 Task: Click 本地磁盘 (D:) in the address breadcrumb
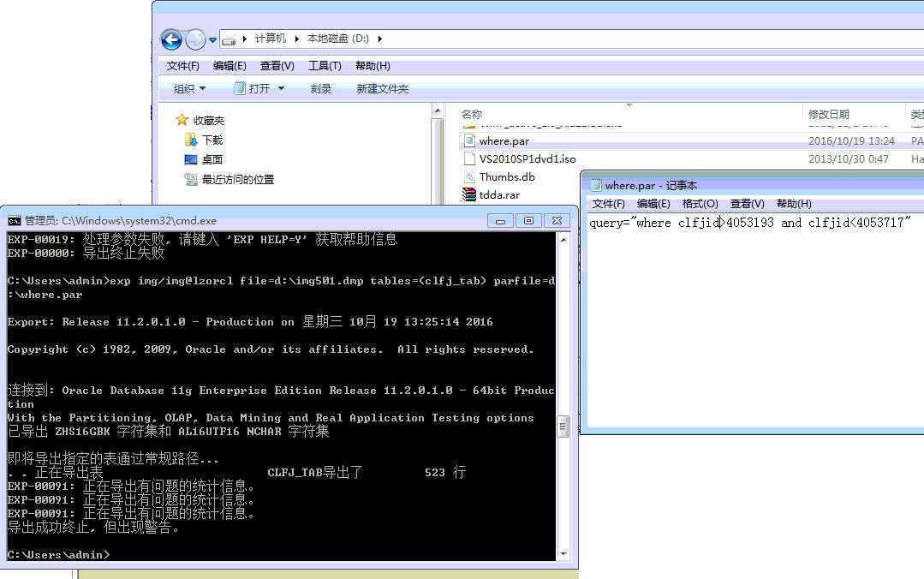[x=337, y=39]
